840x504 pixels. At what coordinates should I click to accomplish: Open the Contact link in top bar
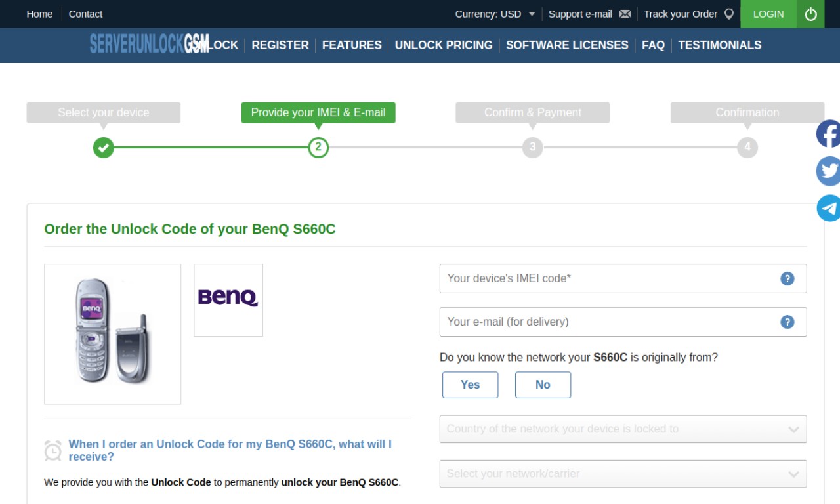click(x=85, y=14)
